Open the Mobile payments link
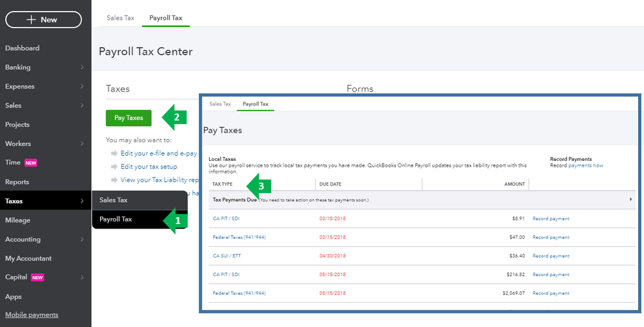The height and width of the screenshot is (327, 644). [32, 315]
